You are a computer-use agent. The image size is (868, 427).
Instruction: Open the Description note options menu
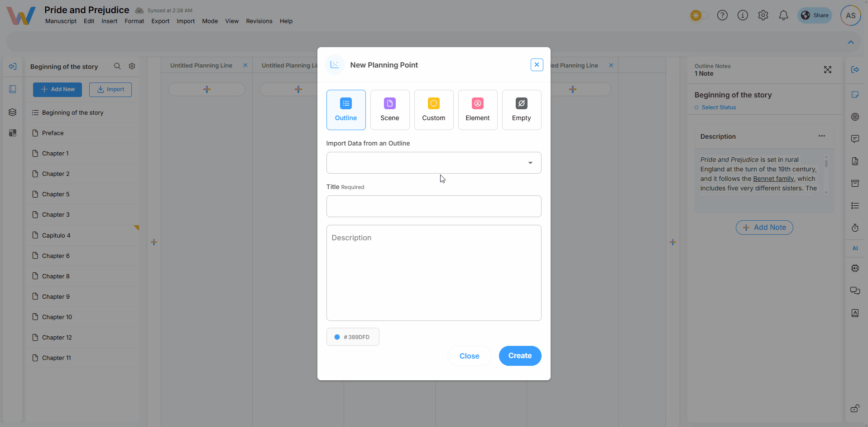821,136
